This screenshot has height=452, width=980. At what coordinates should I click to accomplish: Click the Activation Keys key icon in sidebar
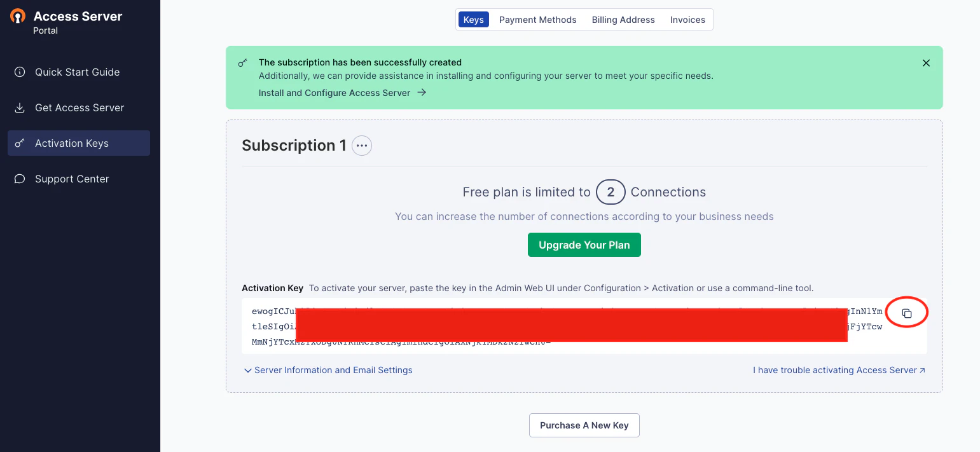pos(20,143)
